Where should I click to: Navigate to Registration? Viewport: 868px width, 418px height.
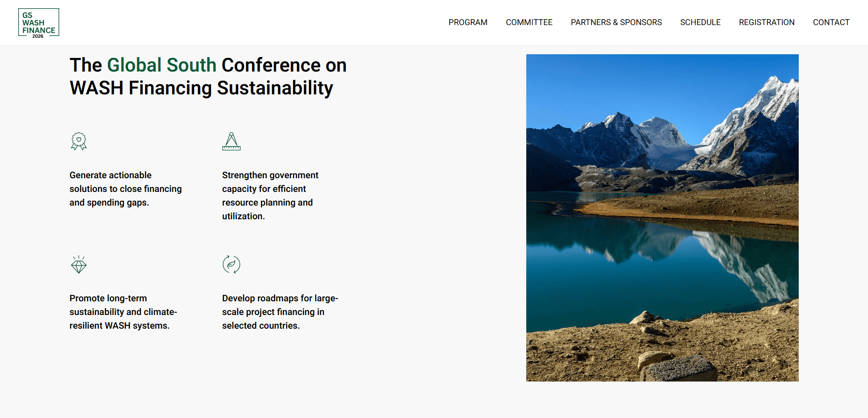click(766, 22)
